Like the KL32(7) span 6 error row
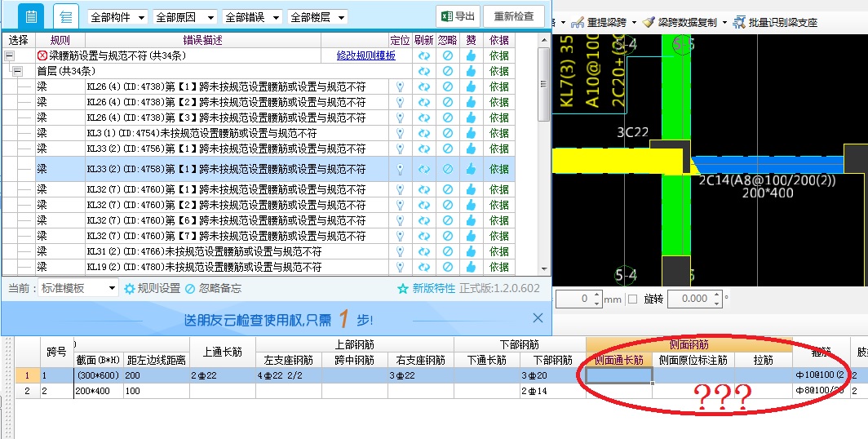 click(x=471, y=220)
